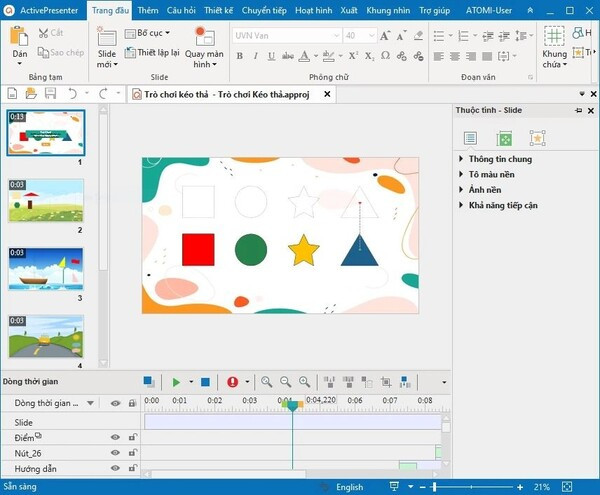Click the Save project icon in quick toolbar

pos(51,93)
